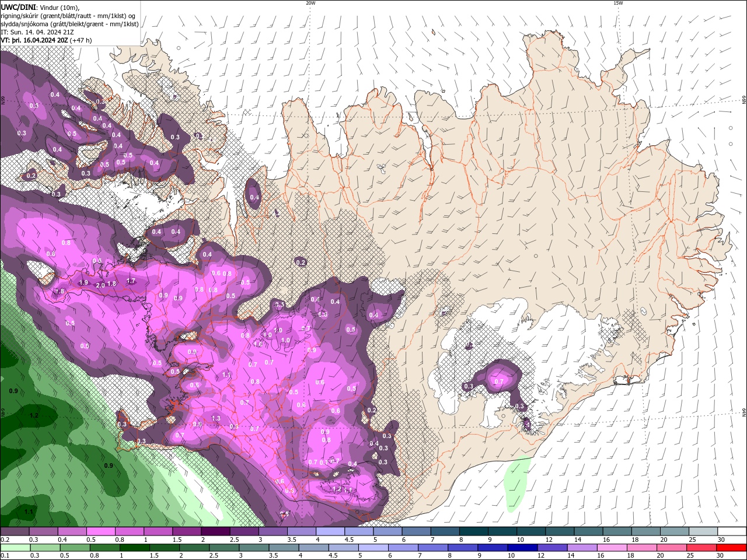The width and height of the screenshot is (747, 560).
Task: Click the bright magenta 0.5–0.8 snow legend swatch
Action: pyautogui.click(x=101, y=531)
